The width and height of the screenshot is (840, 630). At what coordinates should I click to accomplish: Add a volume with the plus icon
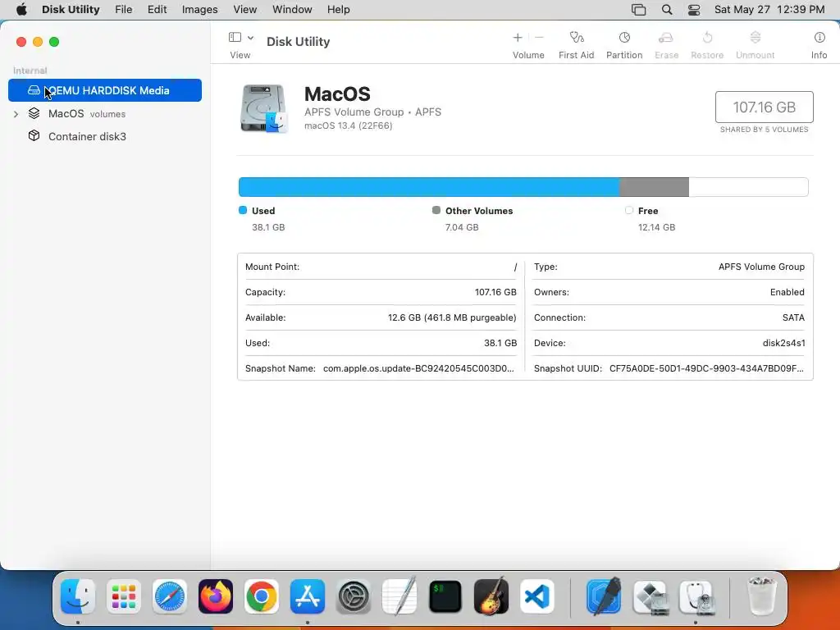(x=518, y=38)
